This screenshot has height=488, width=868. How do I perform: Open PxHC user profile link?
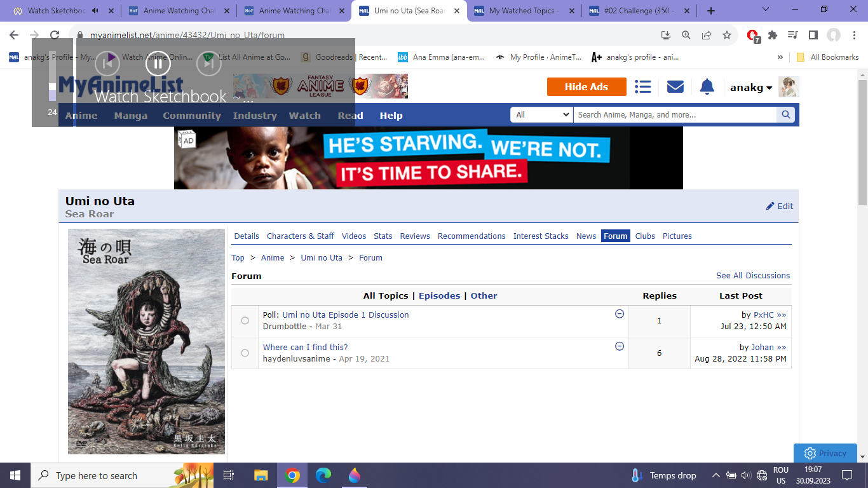point(764,315)
